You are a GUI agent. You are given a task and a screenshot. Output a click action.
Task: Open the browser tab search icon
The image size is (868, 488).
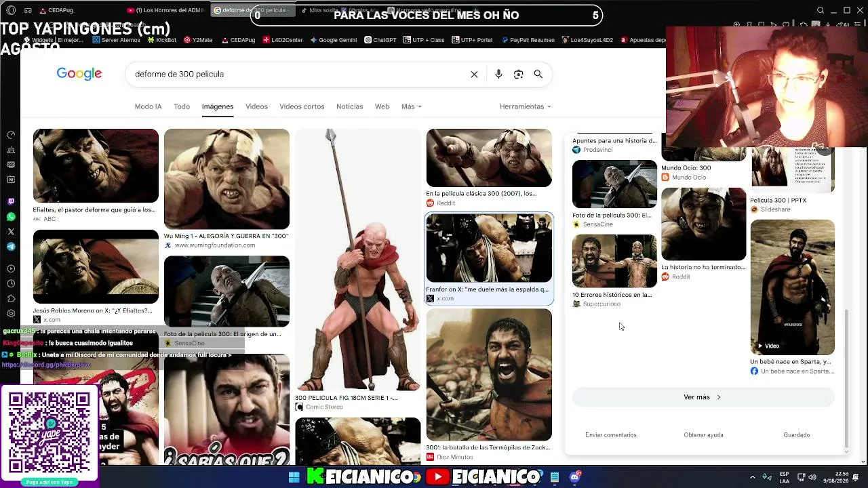pyautogui.click(x=821, y=10)
